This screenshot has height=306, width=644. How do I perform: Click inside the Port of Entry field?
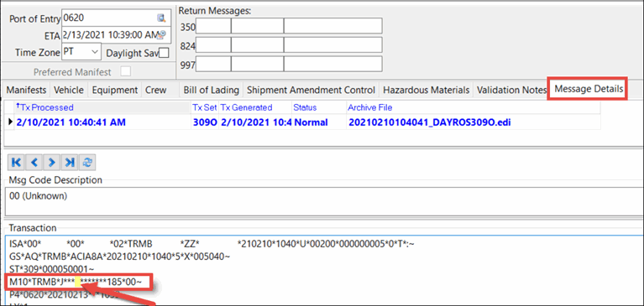[109, 18]
